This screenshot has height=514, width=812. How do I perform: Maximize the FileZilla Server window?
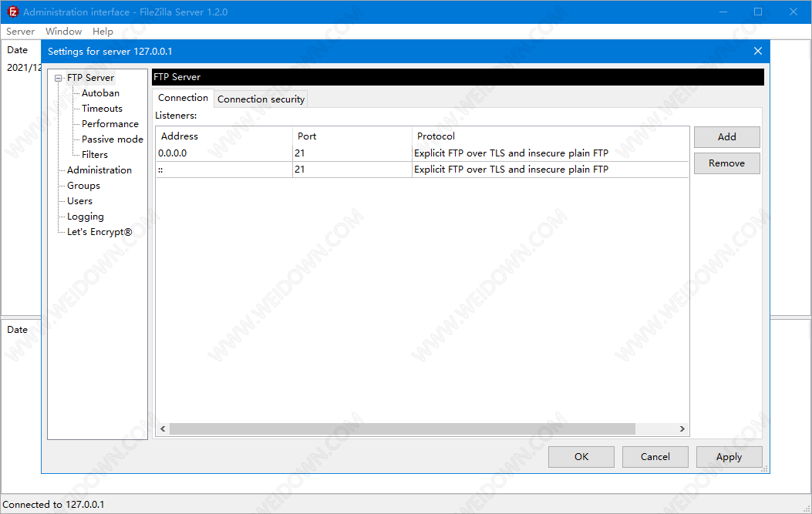(758, 12)
